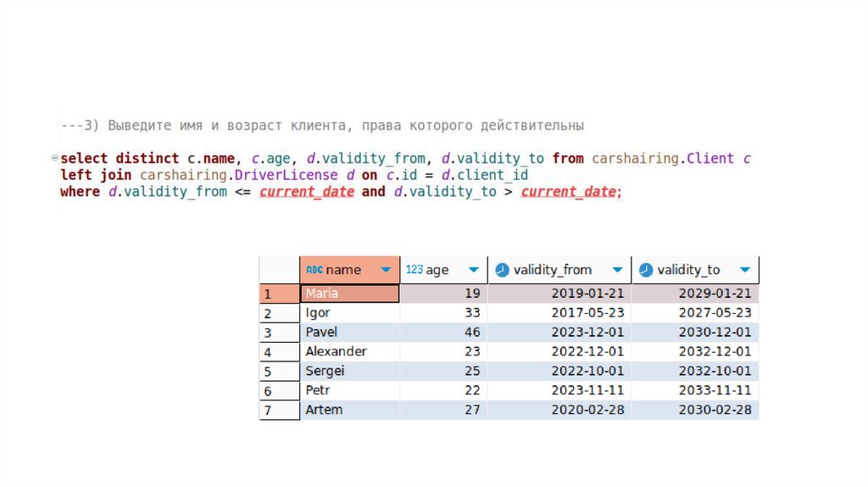Open the age column dropdown arrow
The width and height of the screenshot is (868, 487).
coord(474,270)
